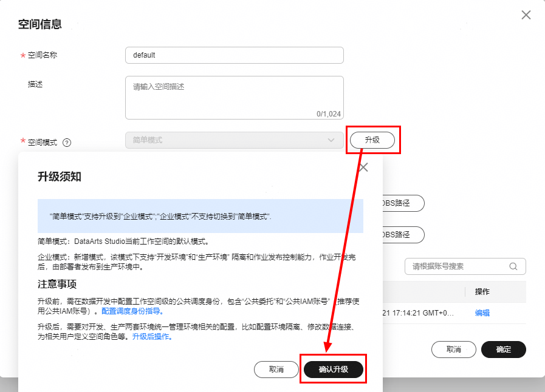Click the help icon beside 空间模式
Viewport: 545px width, 392px height.
click(x=67, y=143)
